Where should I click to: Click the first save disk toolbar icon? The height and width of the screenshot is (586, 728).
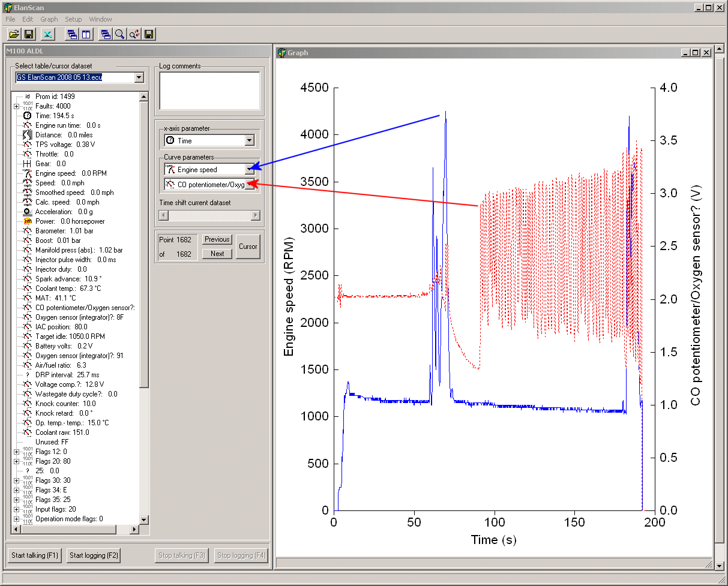[x=29, y=34]
